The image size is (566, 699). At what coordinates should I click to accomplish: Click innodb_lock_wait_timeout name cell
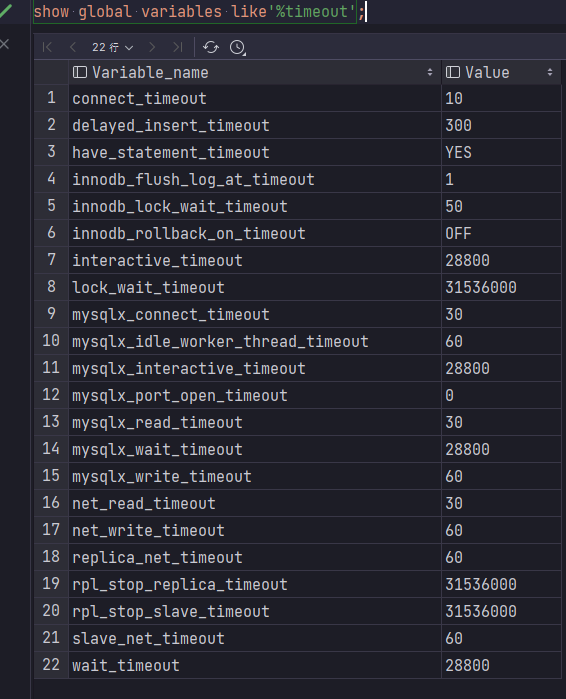coord(255,206)
